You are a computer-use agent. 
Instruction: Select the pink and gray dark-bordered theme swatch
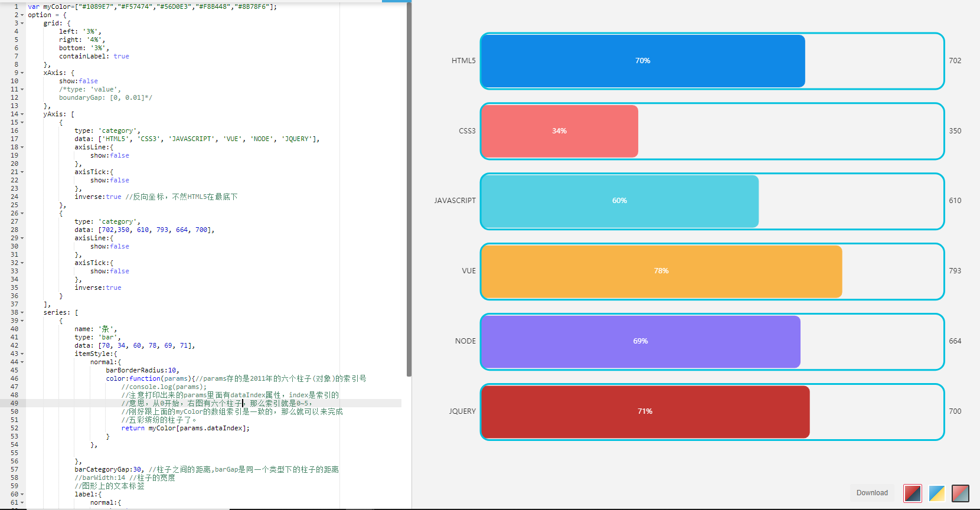(961, 493)
